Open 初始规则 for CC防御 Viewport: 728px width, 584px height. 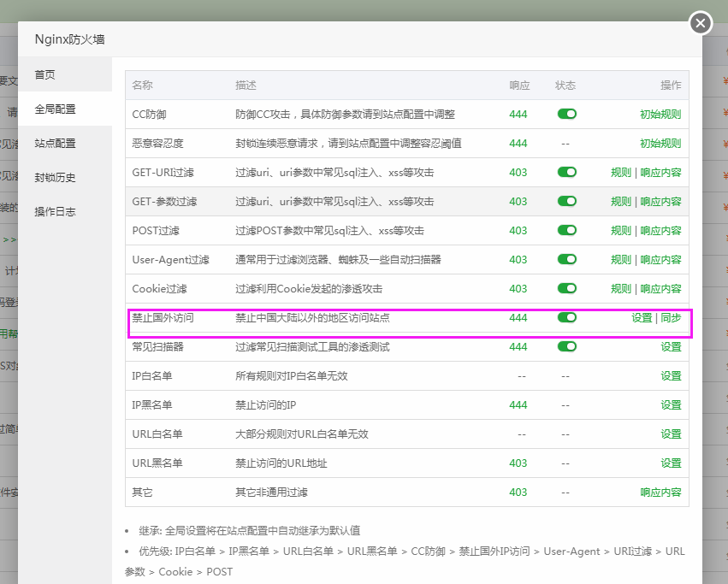(660, 115)
